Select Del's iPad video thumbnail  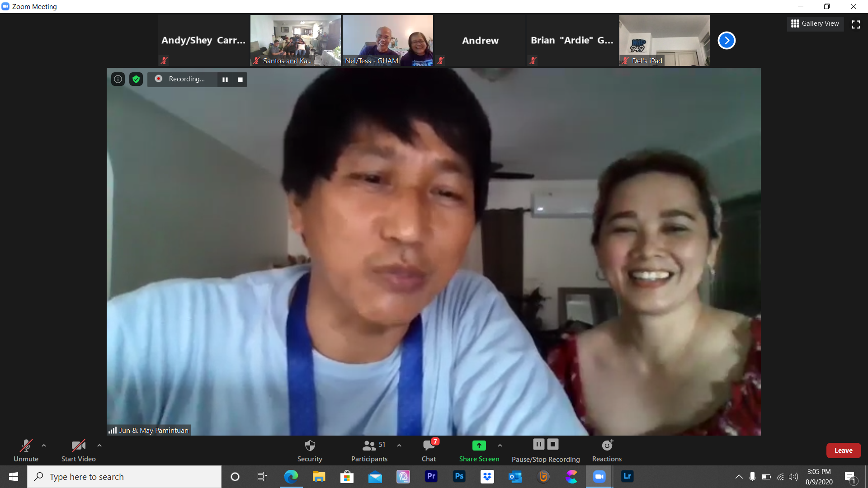[665, 41]
